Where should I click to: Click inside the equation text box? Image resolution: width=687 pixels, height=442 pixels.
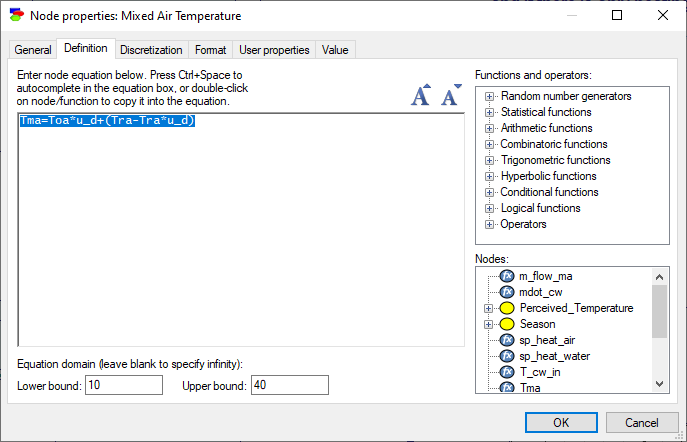[x=241, y=230]
